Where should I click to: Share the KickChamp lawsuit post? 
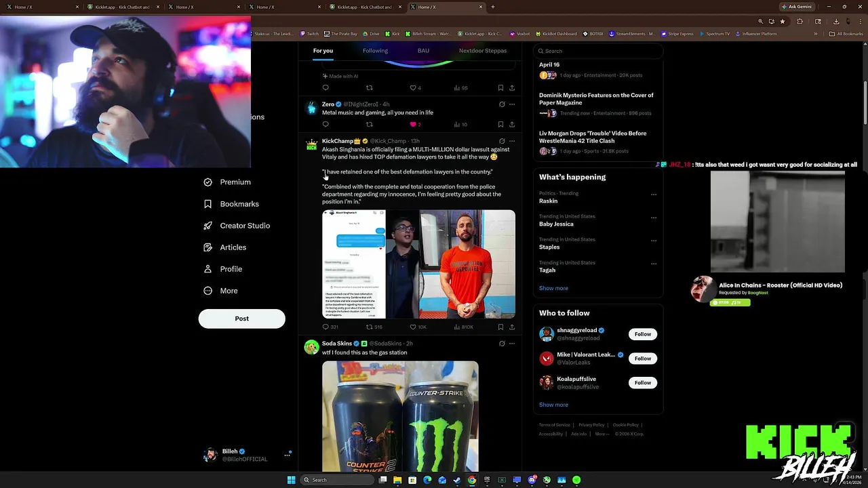tap(511, 327)
